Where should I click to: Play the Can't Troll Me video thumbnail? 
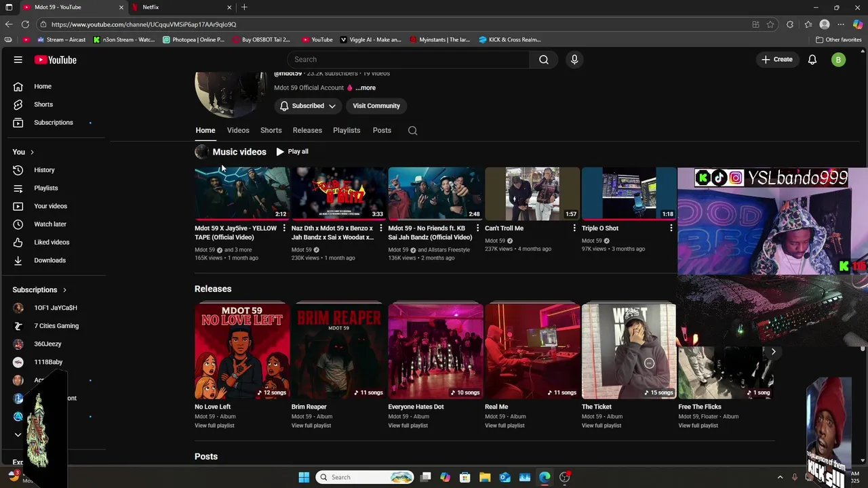[x=532, y=193]
